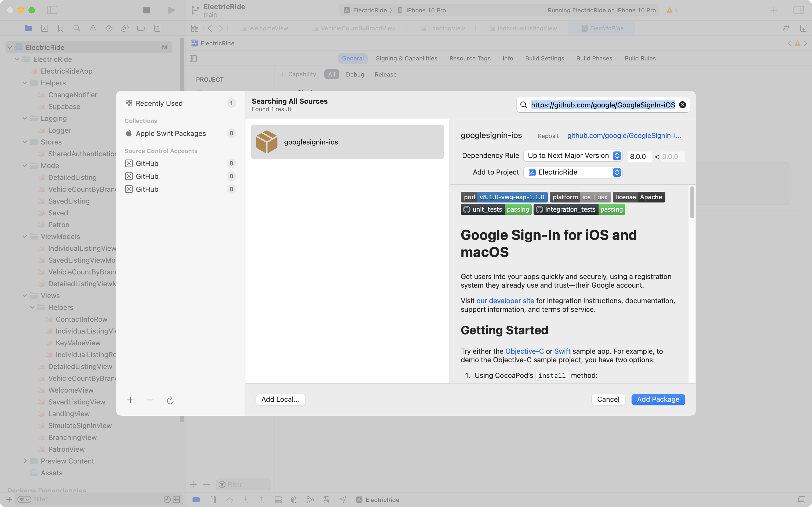Clear the package search URL field
Image resolution: width=812 pixels, height=507 pixels.
(x=682, y=105)
